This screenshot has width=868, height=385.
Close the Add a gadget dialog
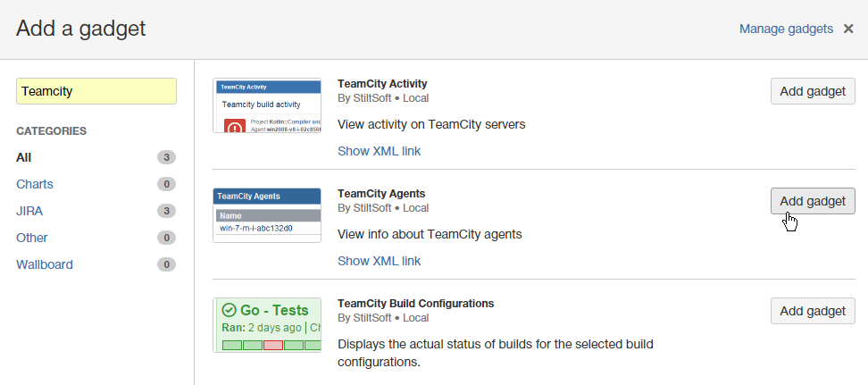848,29
